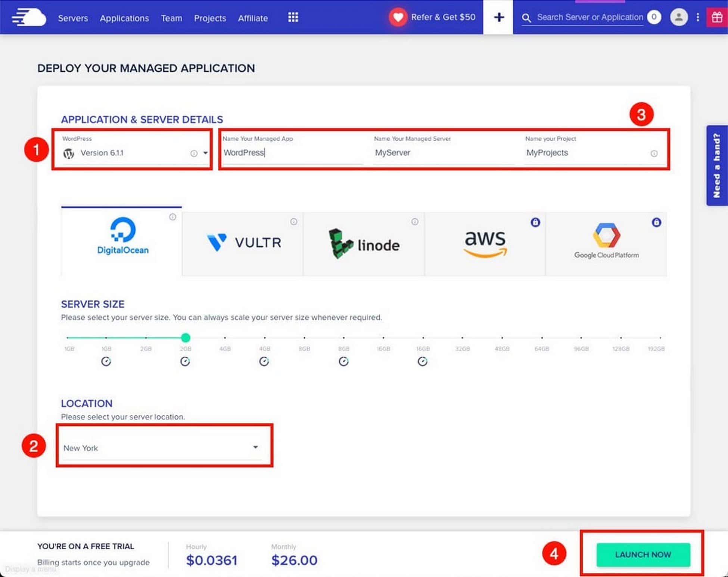Set server size to 8GB on the slider
The image size is (728, 577).
pyautogui.click(x=304, y=338)
